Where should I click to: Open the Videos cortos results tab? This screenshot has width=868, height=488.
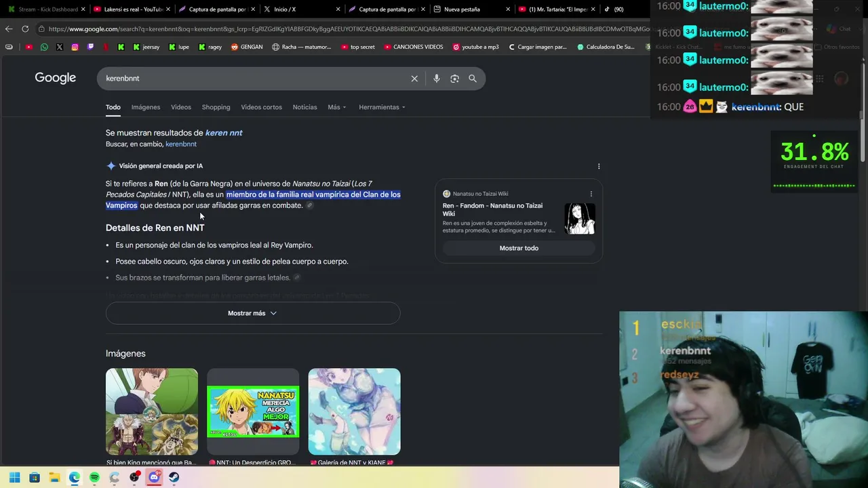pos(261,107)
